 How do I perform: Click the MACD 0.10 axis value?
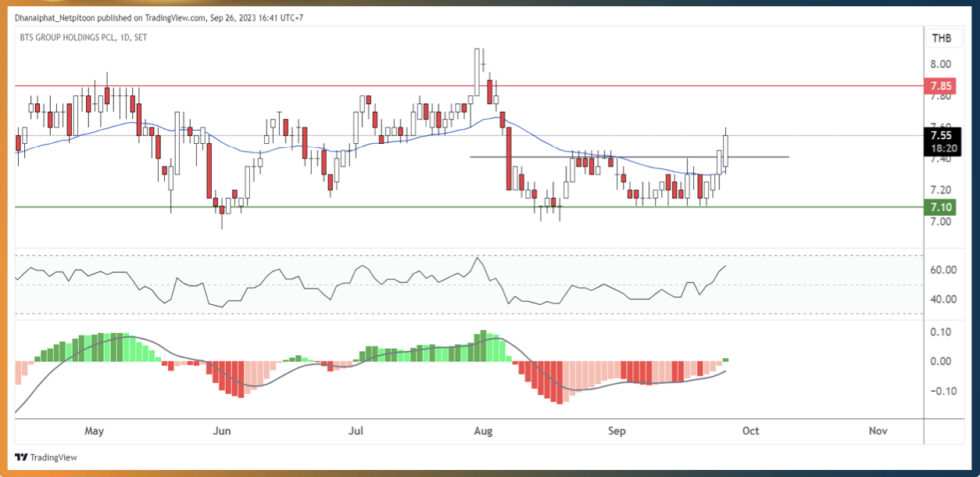tap(940, 332)
